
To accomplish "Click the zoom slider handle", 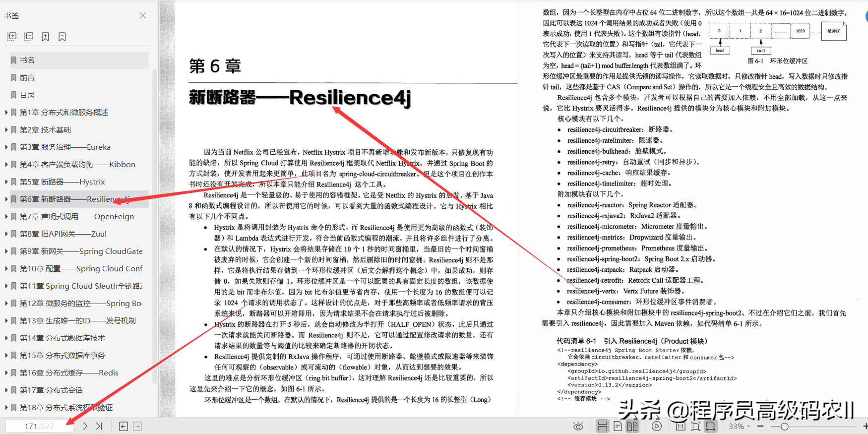I will [784, 427].
